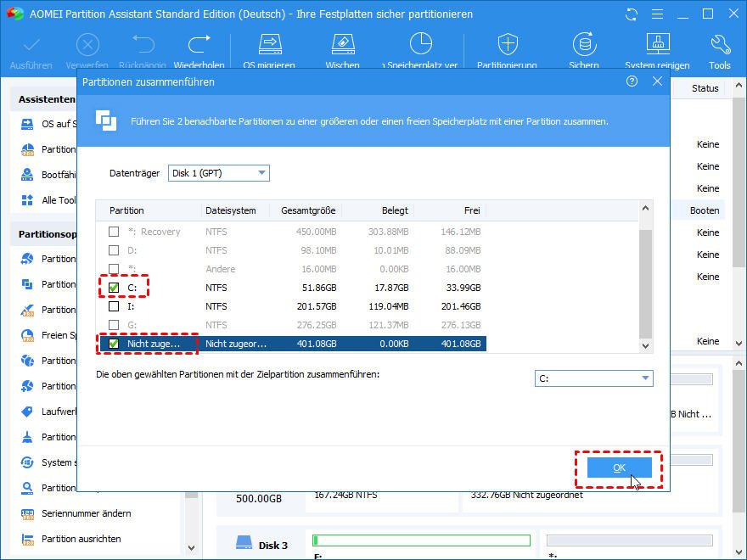Open the Partitionierung shield icon
747x560 pixels.
point(507,45)
